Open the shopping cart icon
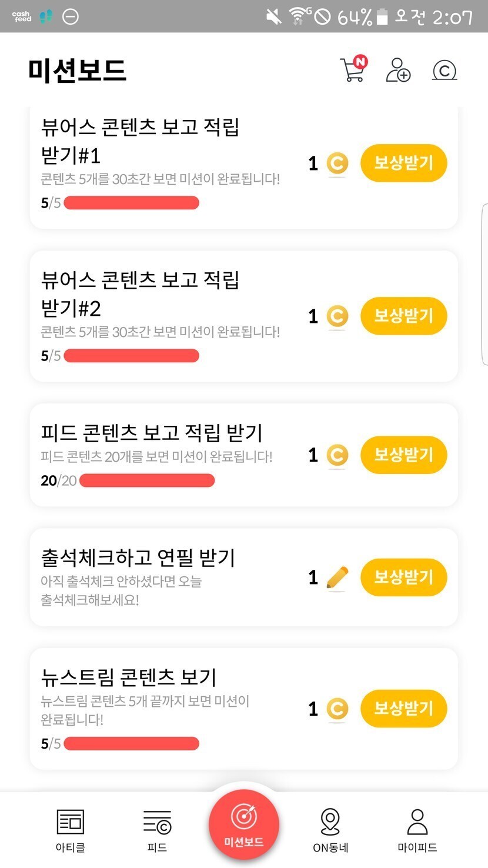The height and width of the screenshot is (868, 488). point(353,69)
